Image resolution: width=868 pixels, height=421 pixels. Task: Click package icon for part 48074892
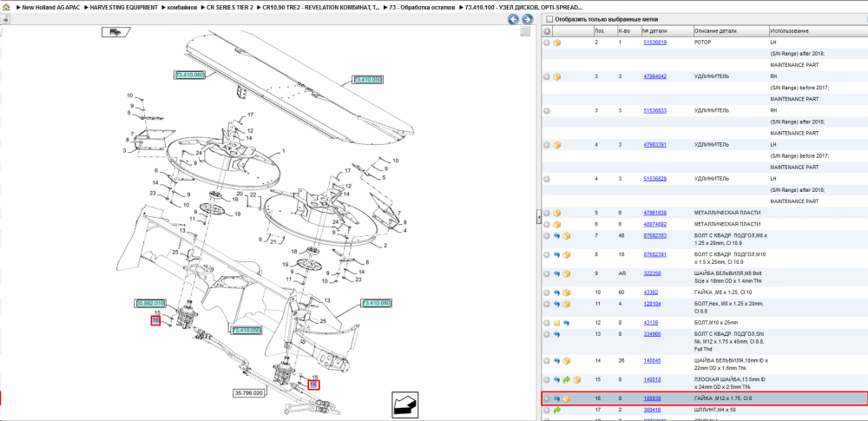[x=557, y=224]
